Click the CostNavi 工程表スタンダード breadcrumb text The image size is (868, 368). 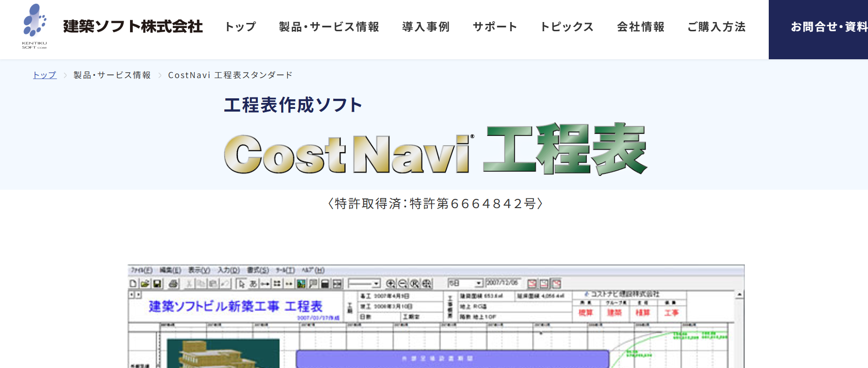230,75
